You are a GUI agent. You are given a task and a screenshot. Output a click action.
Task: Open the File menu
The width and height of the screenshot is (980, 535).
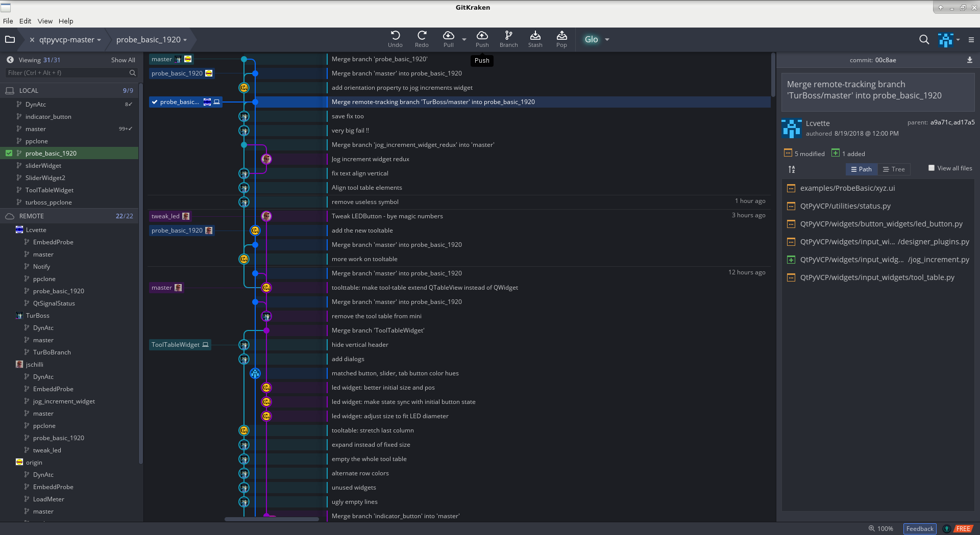pyautogui.click(x=8, y=21)
